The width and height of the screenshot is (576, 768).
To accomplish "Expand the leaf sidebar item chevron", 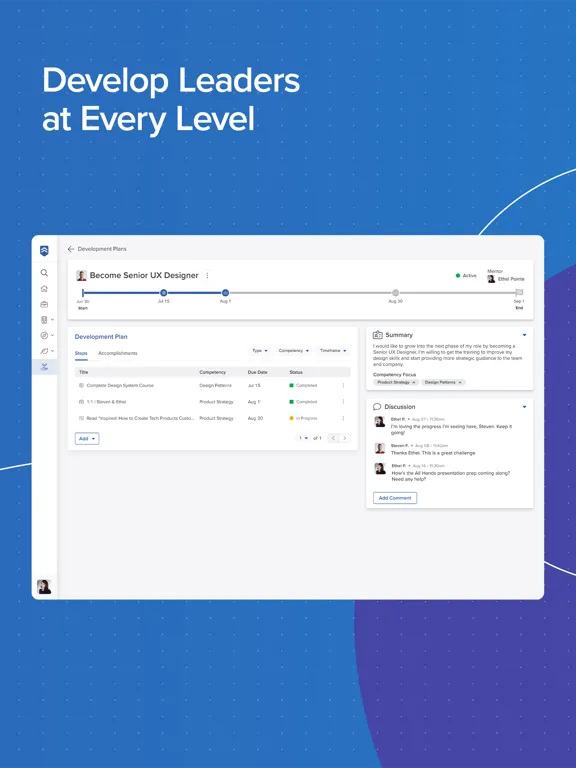I will tap(52, 351).
